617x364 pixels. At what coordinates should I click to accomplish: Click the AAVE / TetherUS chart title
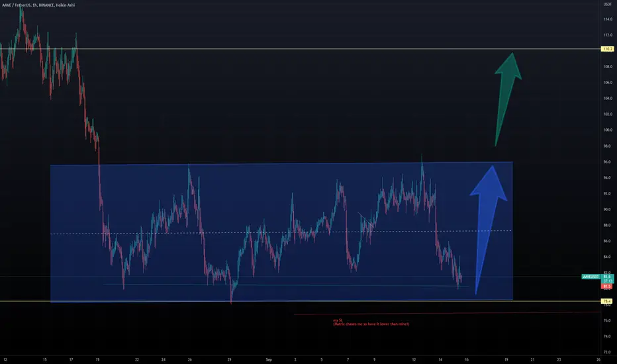(38, 5)
